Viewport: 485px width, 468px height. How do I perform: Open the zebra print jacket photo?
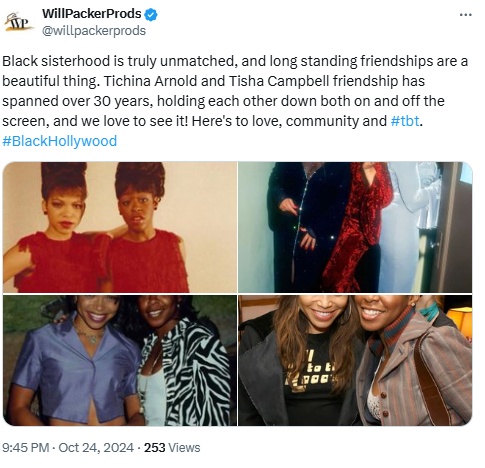point(120,360)
